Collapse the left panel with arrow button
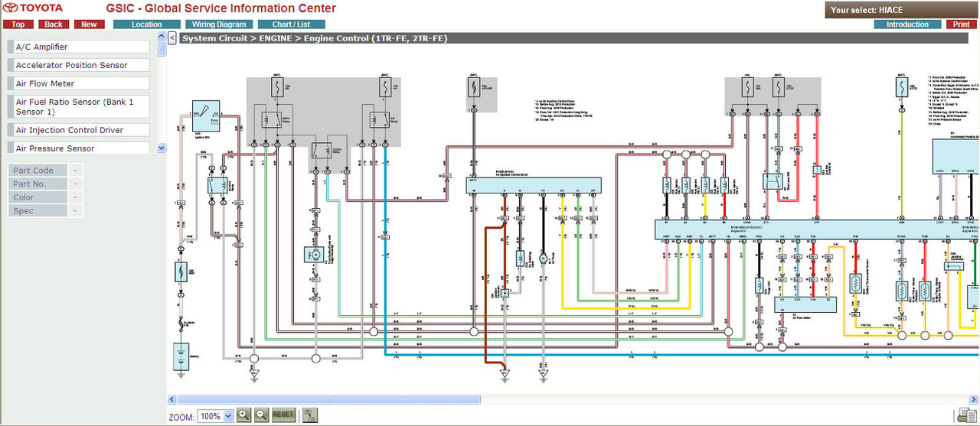980x426 pixels. 172,37
